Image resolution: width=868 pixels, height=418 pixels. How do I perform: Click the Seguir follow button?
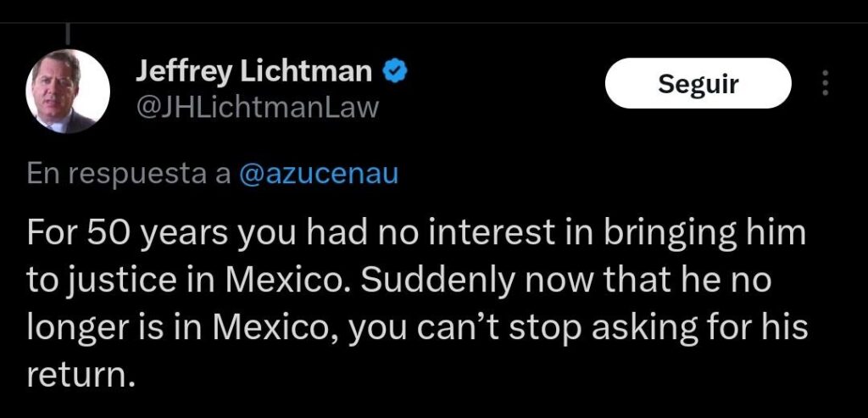tap(698, 83)
